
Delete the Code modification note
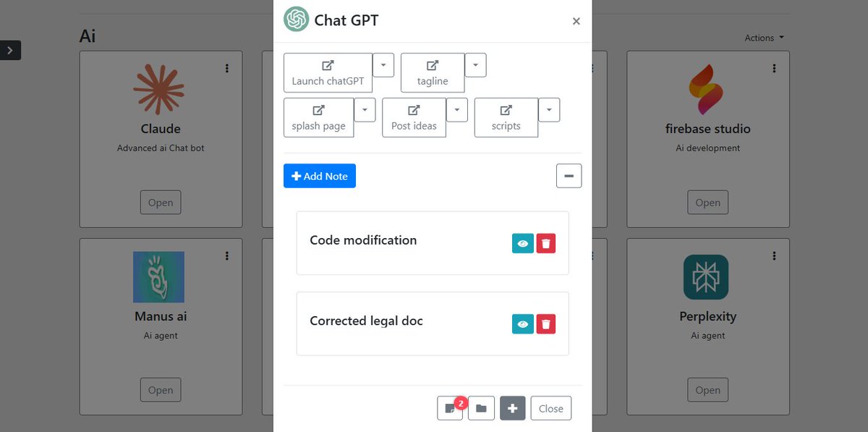coord(546,243)
